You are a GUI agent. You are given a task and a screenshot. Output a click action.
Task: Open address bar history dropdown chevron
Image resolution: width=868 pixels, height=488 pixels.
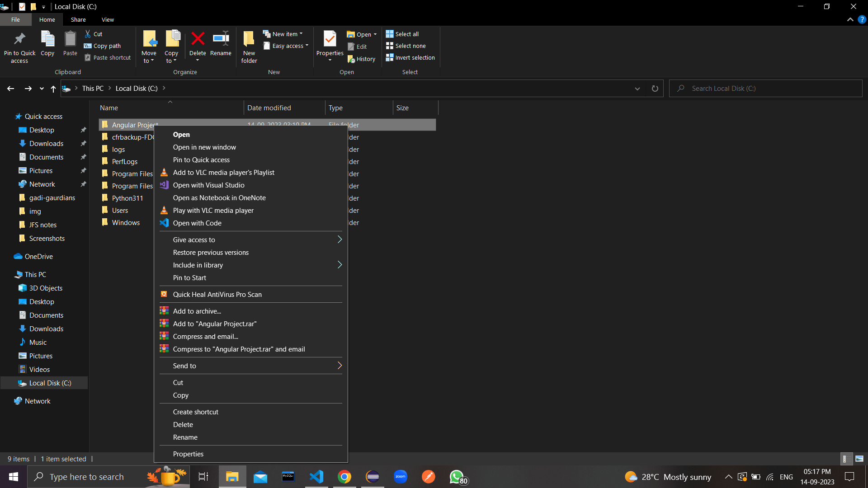(x=637, y=89)
